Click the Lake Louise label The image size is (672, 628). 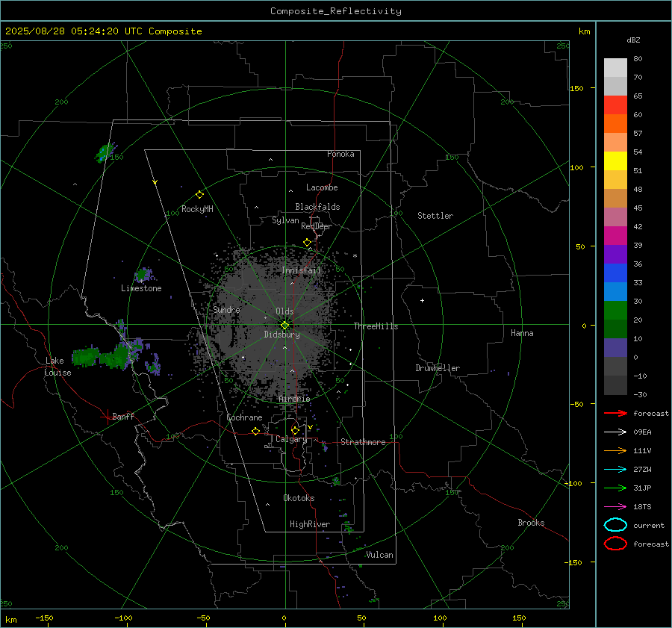point(57,367)
